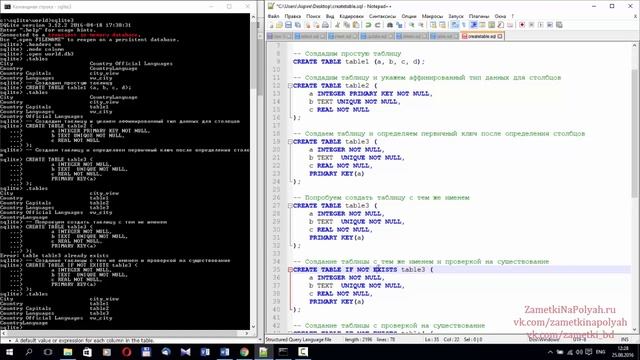Click the Zoom In toolbar icon

411,25
